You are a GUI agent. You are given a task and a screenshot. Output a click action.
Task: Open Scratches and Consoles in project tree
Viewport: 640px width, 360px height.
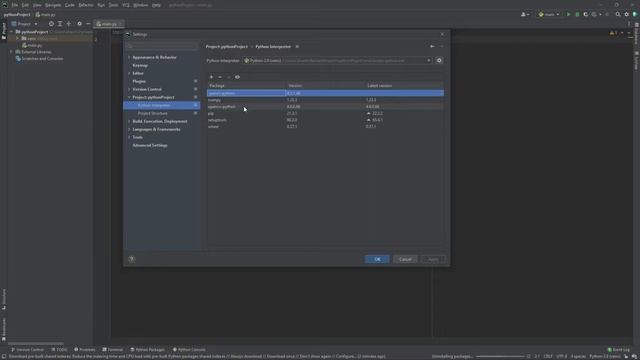click(42, 59)
